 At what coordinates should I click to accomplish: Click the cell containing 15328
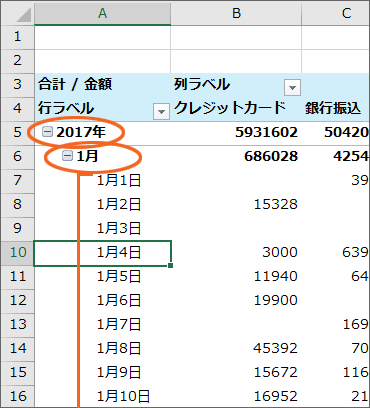click(x=236, y=205)
